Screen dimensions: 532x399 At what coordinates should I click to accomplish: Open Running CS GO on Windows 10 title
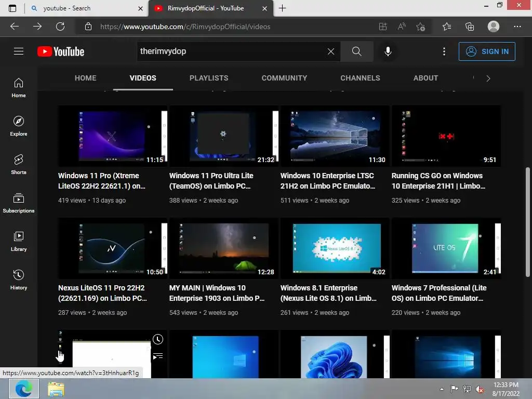(x=438, y=181)
